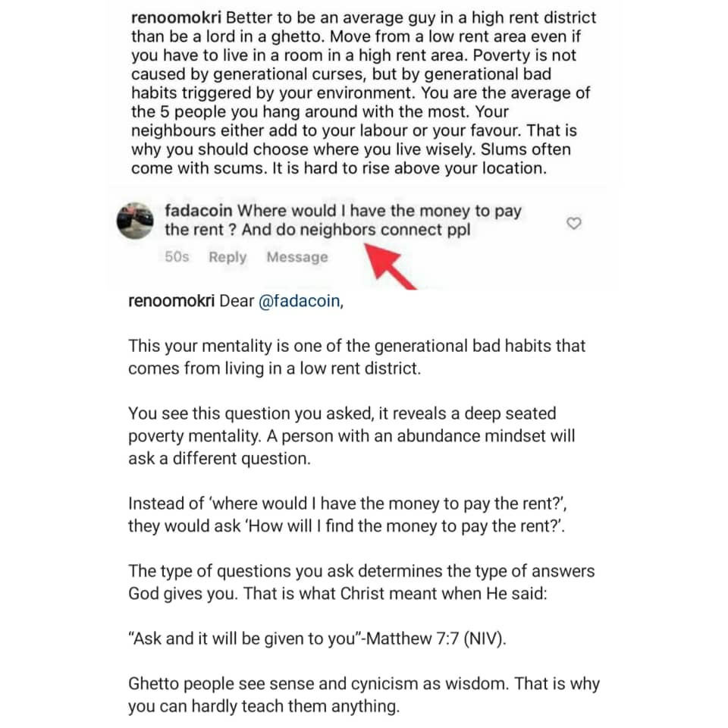
Task: Open renoomokri's profile from the top caption
Action: (177, 17)
